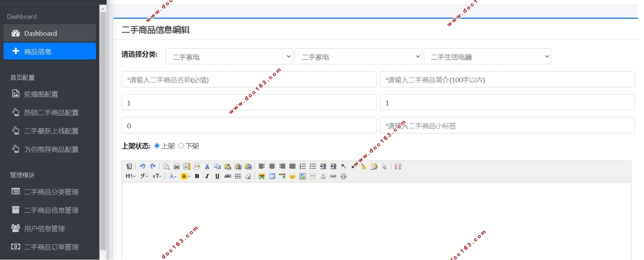Image resolution: width=644 pixels, height=260 pixels.
Task: Clean HTML code with broom icon
Action: pyautogui.click(x=364, y=166)
